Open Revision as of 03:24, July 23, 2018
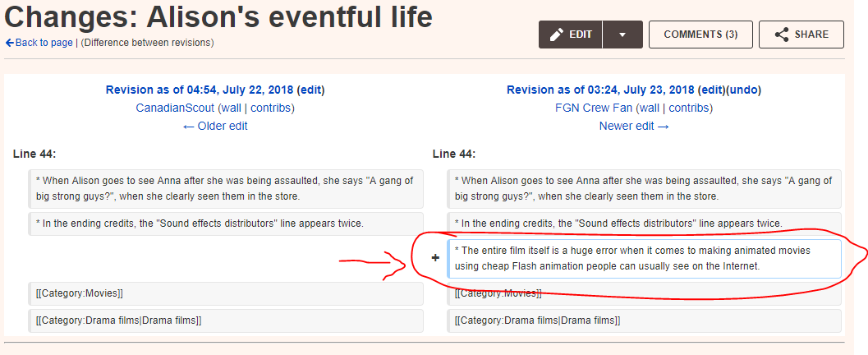This screenshot has height=355, width=868. click(600, 90)
